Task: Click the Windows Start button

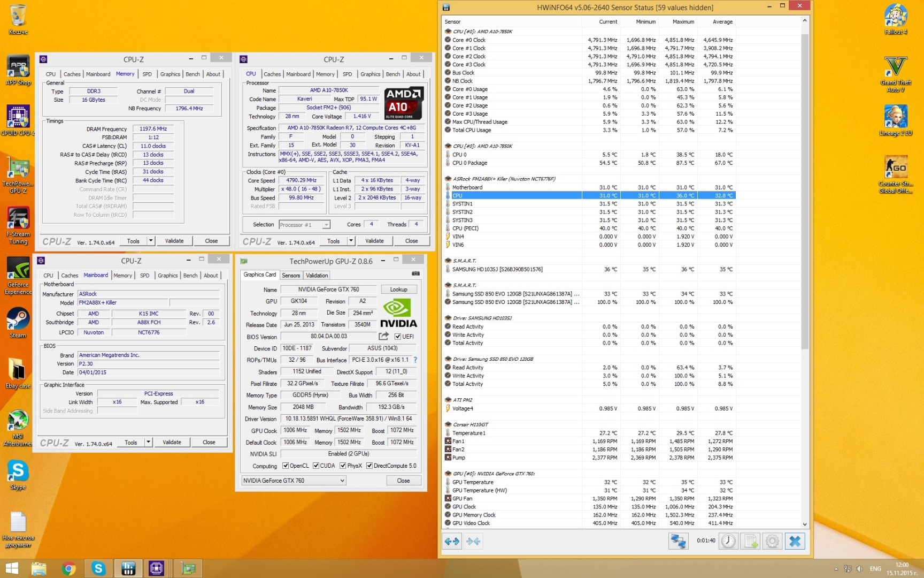Action: pyautogui.click(x=11, y=568)
